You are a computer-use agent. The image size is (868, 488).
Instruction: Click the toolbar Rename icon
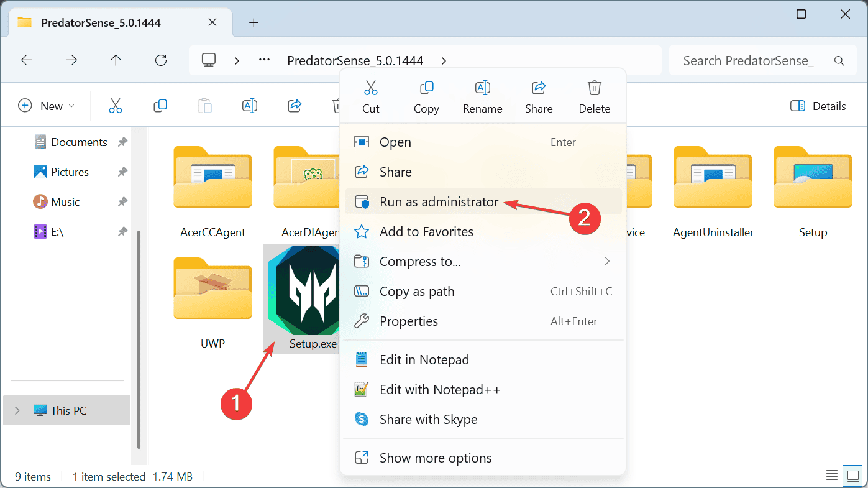pos(250,106)
